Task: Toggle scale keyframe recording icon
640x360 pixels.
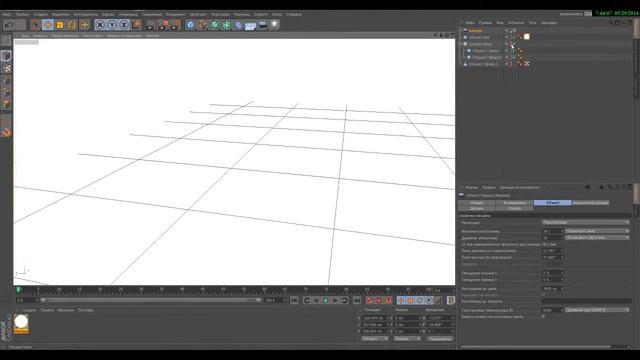Action: 410,300
